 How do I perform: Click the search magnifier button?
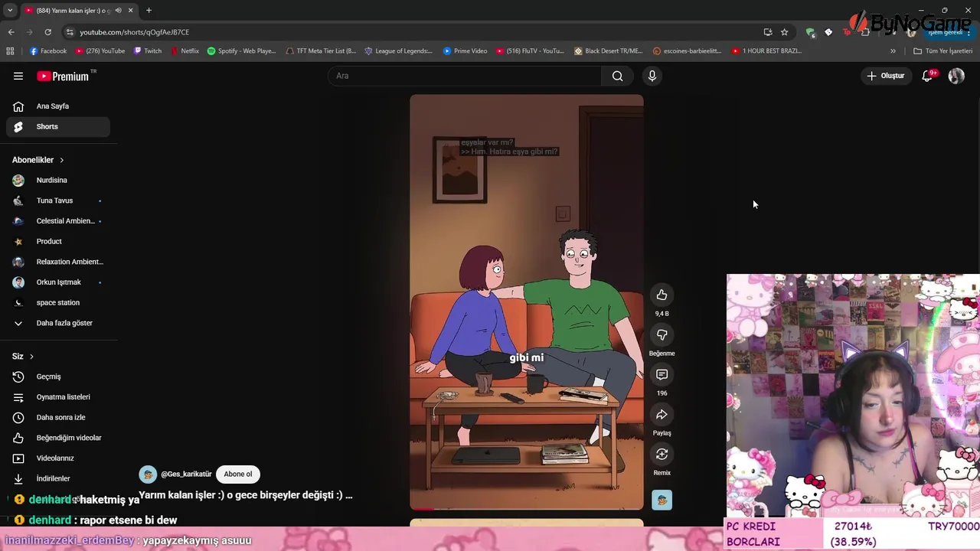[617, 76]
